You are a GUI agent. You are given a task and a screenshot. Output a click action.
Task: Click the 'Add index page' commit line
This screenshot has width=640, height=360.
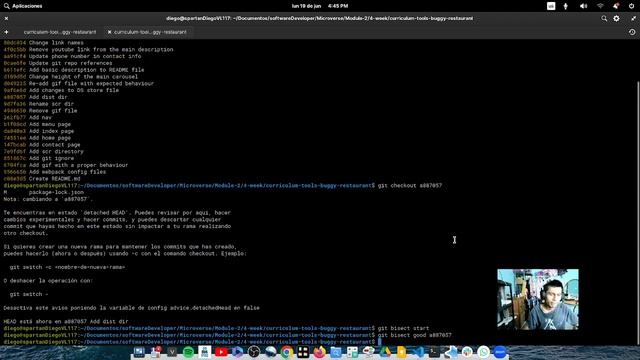click(38, 131)
